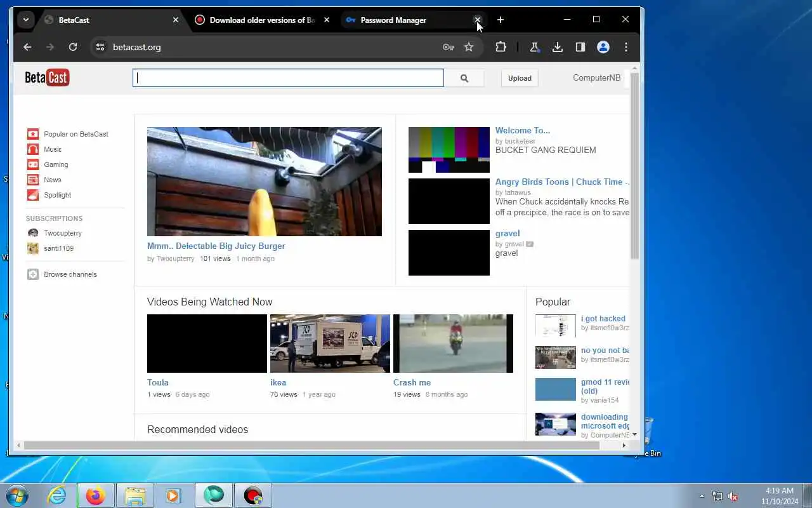
Task: Open the Welcome To... video thumbnail
Action: (449, 150)
